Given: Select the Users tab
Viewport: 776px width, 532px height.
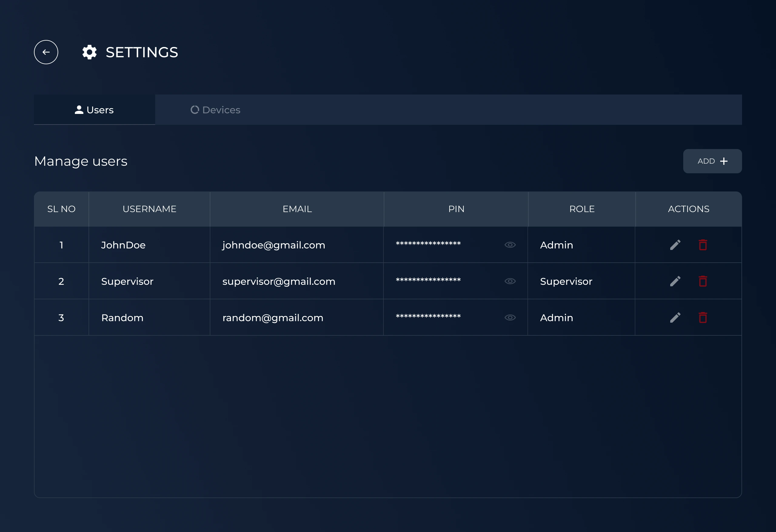Looking at the screenshot, I should [x=95, y=110].
